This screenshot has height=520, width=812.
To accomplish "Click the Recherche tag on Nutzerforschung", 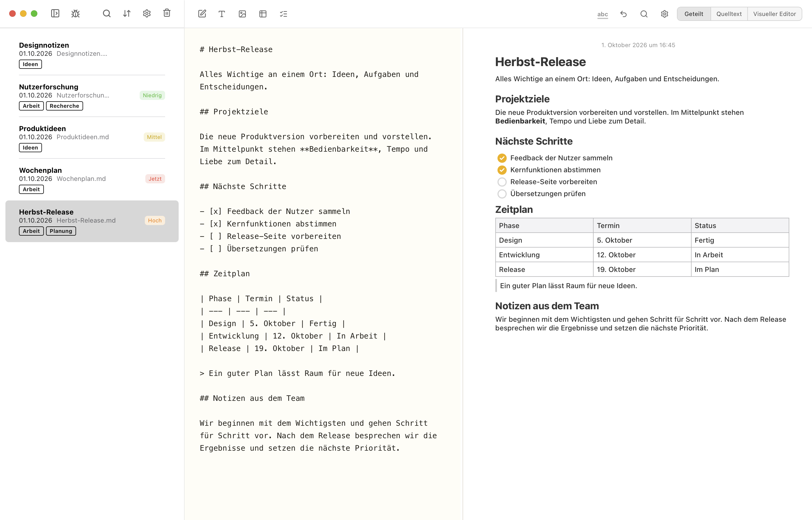I will click(64, 106).
